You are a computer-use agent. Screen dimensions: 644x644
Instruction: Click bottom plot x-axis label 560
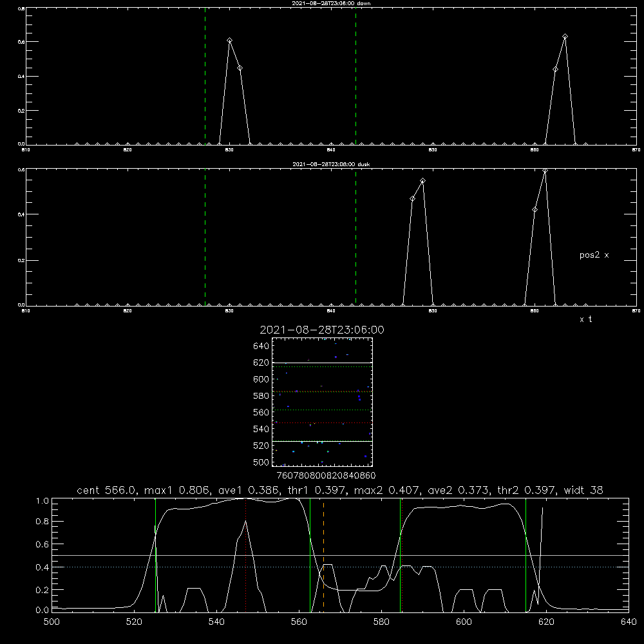(x=299, y=622)
